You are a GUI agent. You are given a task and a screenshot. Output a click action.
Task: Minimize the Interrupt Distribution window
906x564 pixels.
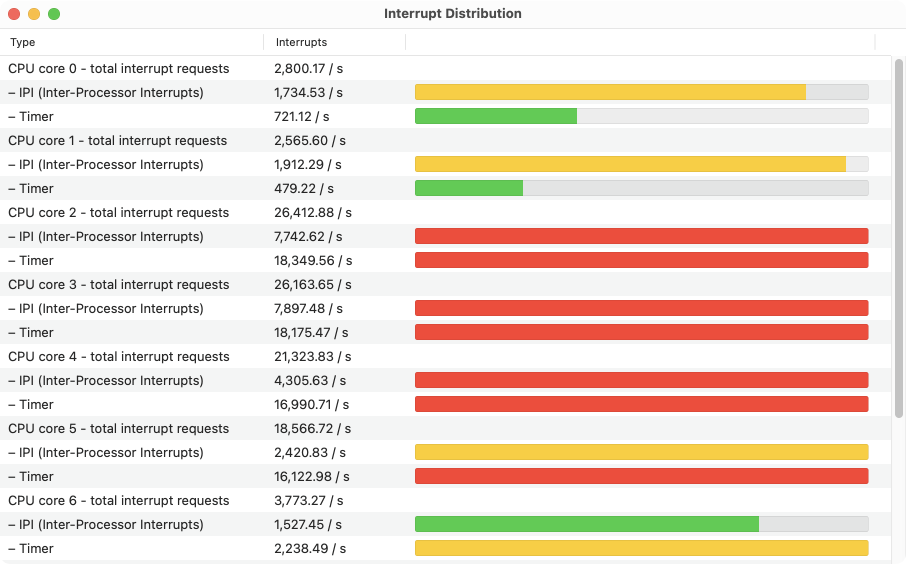point(34,14)
